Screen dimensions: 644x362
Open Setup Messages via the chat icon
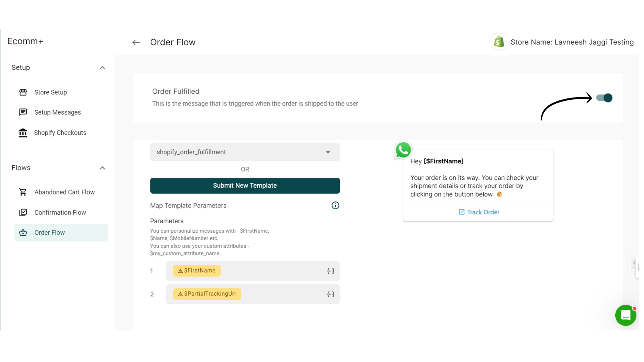point(23,112)
